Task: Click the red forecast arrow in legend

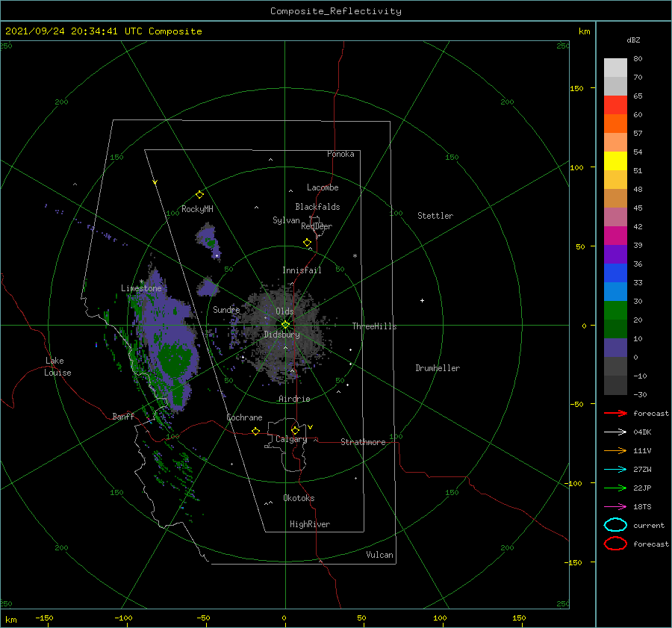Action: (615, 413)
